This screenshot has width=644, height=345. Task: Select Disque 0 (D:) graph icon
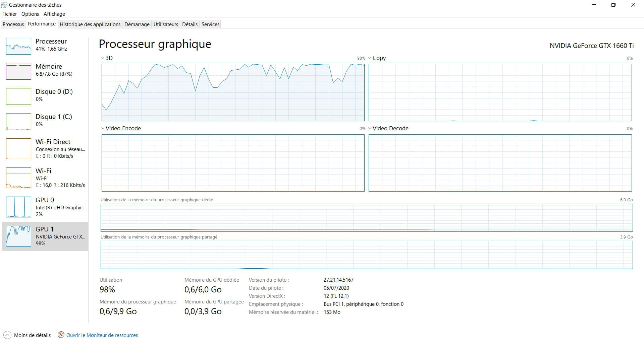(18, 96)
